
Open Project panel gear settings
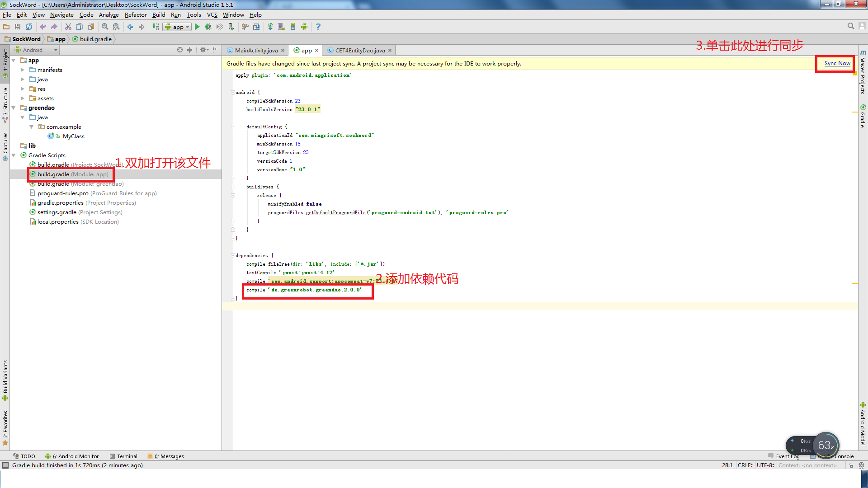point(204,50)
